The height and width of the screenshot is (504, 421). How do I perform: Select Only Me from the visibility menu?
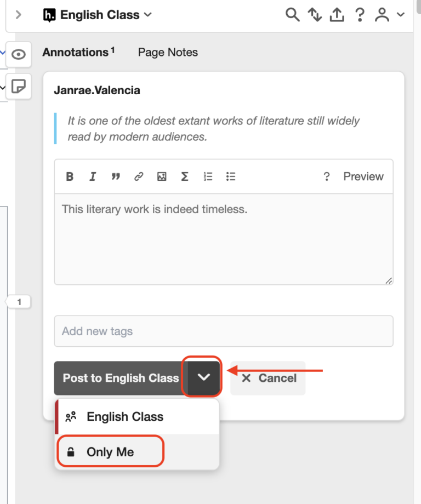click(110, 451)
